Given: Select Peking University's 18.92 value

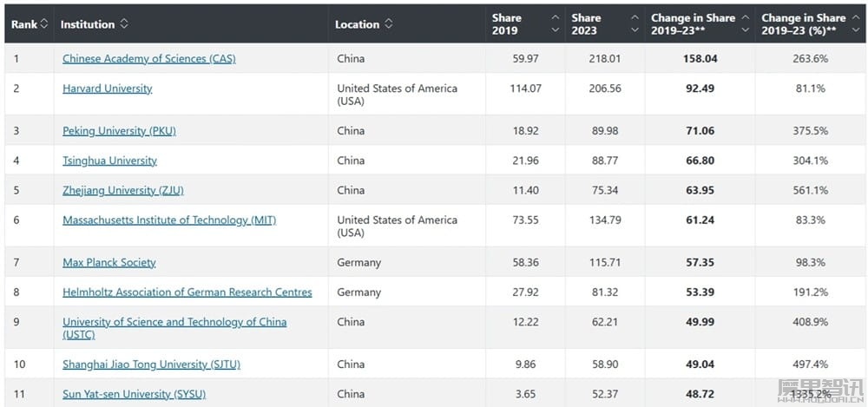Looking at the screenshot, I should click(525, 131).
